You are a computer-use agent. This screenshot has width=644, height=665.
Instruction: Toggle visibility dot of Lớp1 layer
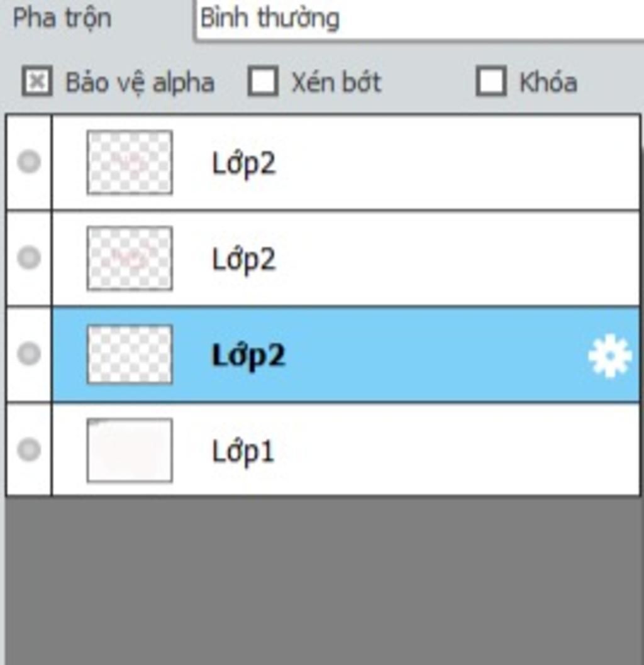(29, 449)
